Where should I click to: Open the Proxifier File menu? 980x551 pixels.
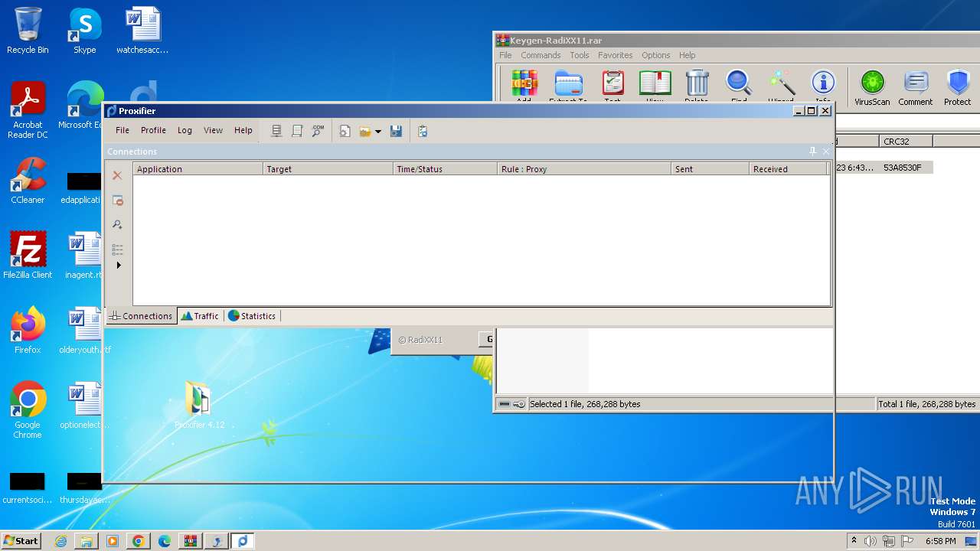coord(122,130)
